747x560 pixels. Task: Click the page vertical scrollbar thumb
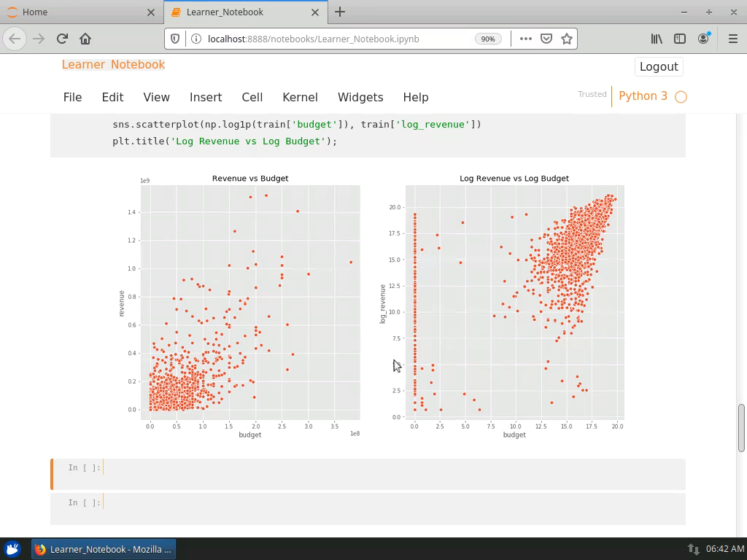point(741,428)
